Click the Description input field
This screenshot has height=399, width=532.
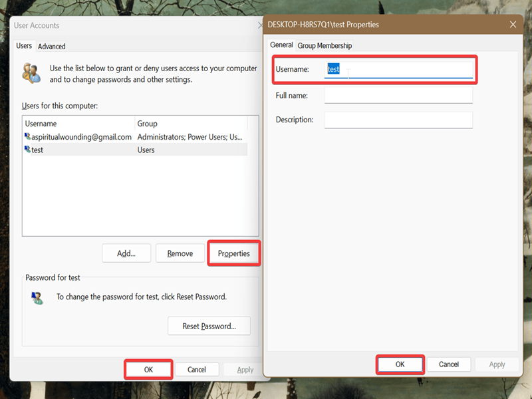point(398,120)
